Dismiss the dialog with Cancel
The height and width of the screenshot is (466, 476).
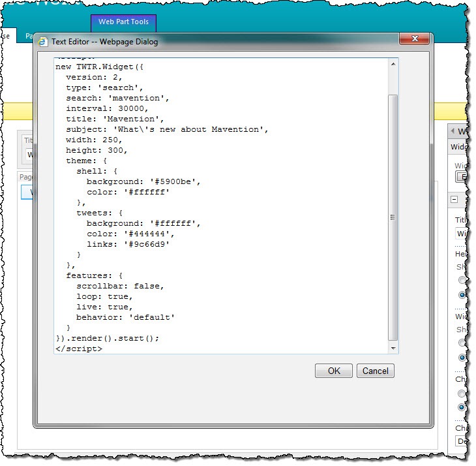375,371
